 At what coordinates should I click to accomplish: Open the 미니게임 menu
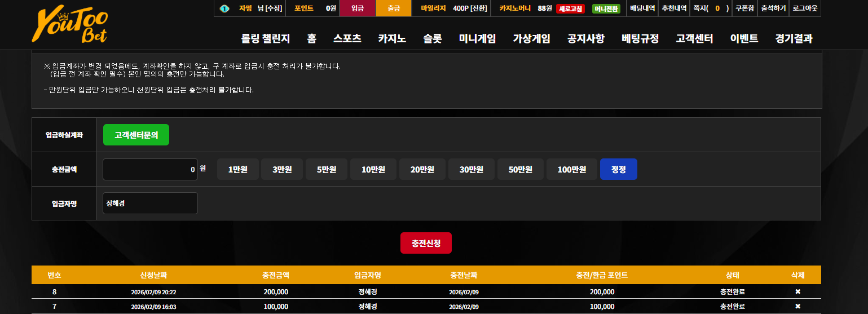point(477,39)
